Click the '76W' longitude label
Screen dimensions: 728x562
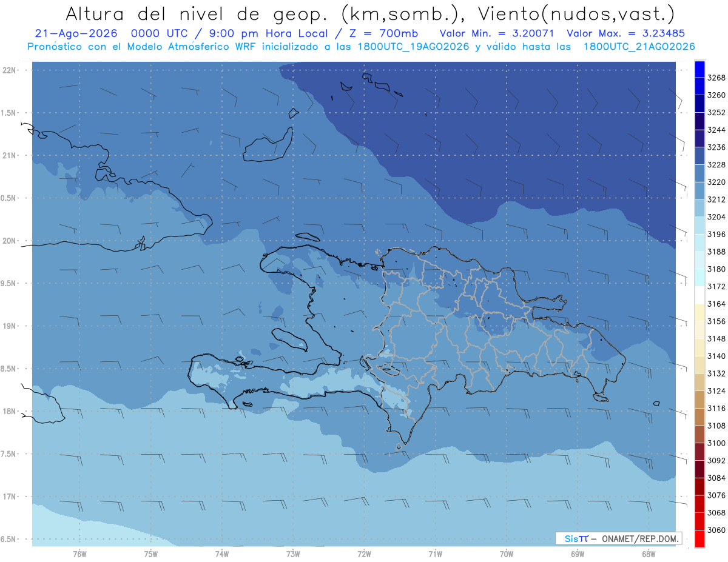click(x=79, y=554)
